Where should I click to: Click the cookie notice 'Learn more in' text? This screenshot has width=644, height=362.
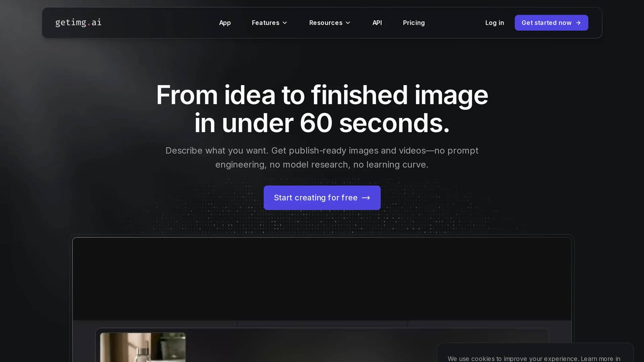tap(600, 358)
